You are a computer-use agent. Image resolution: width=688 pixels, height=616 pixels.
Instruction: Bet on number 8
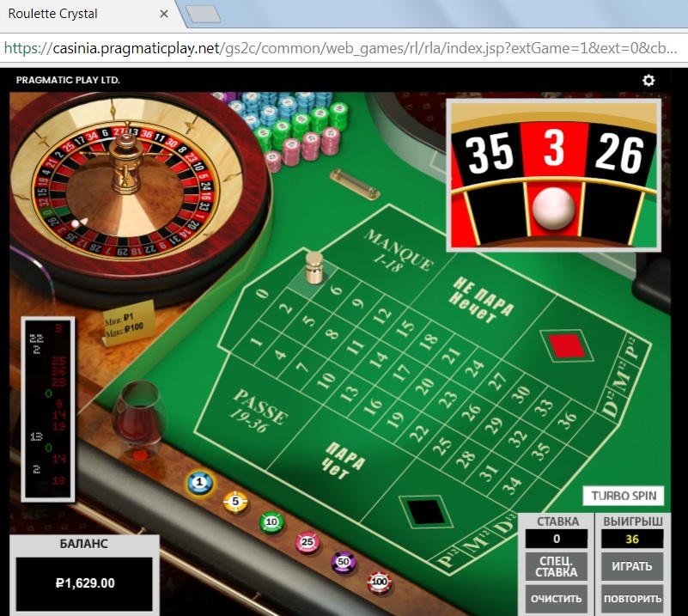332,333
